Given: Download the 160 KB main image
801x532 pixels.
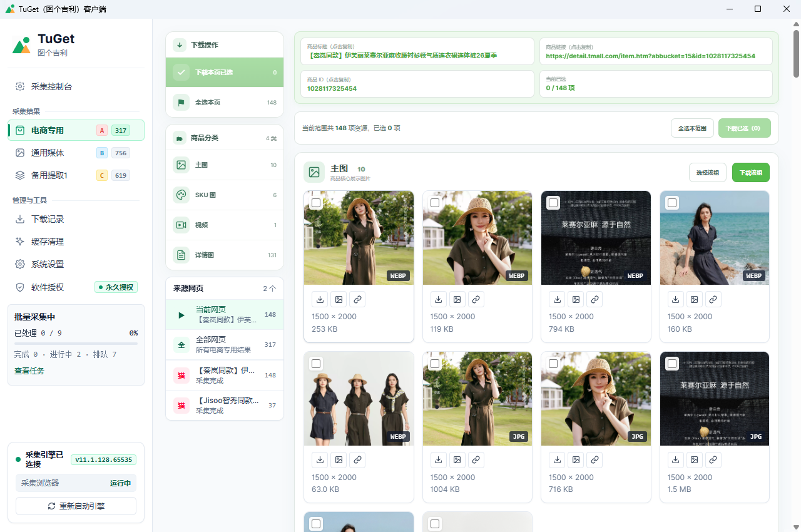Looking at the screenshot, I should pyautogui.click(x=676, y=299).
